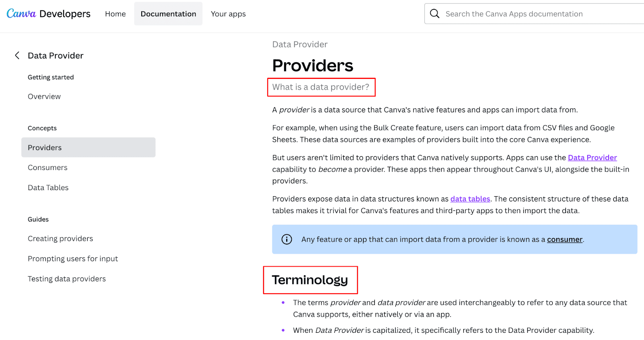This screenshot has height=340, width=644.
Task: Select Providers in the Concepts section
Action: click(44, 147)
